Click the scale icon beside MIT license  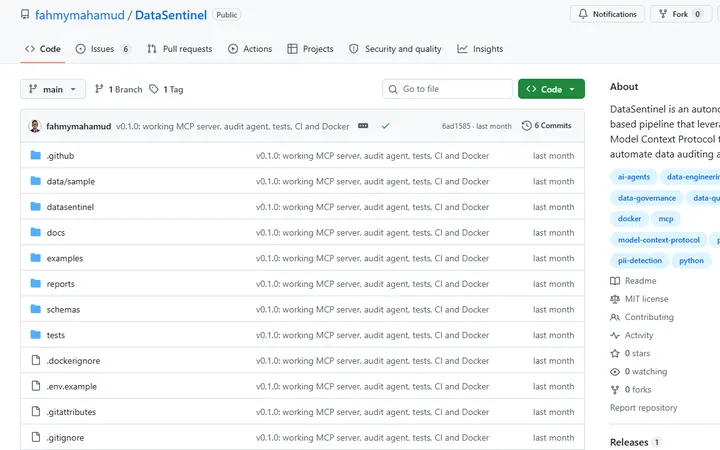tap(615, 299)
